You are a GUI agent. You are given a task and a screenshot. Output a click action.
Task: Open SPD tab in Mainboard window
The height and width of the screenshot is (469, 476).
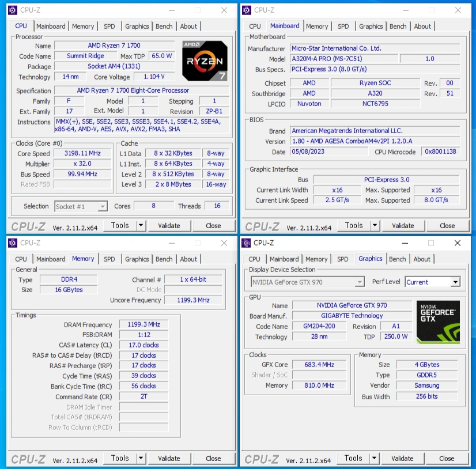pos(343,27)
